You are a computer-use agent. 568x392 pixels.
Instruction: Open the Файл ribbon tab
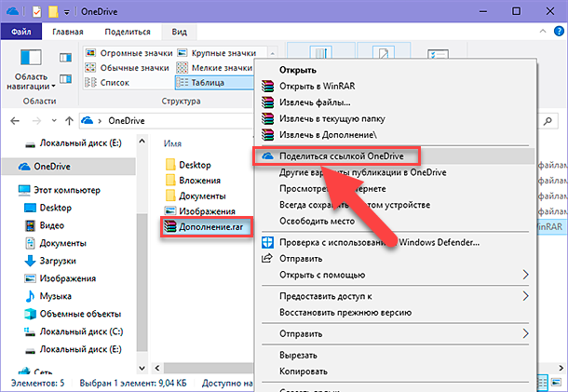[x=21, y=32]
